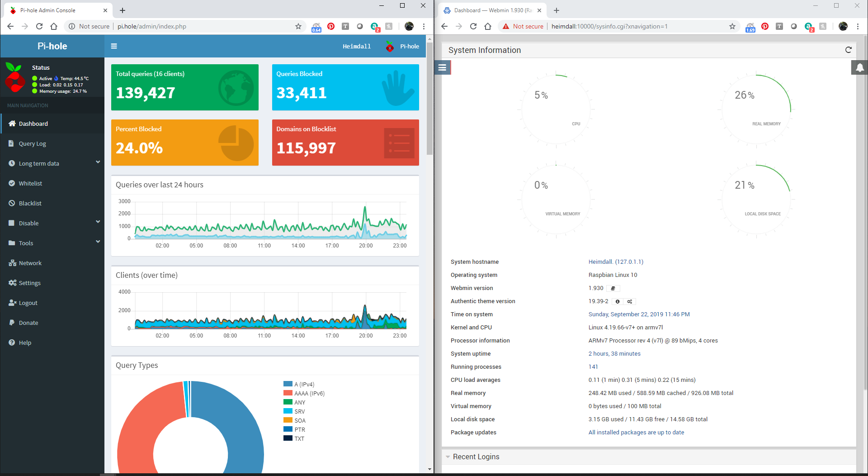
Task: Click the Whitelist checkmark icon
Action: tap(12, 183)
